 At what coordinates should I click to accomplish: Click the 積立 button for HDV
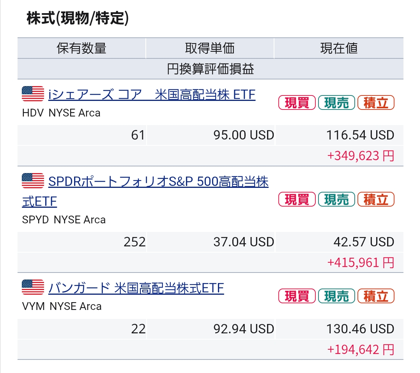point(376,103)
